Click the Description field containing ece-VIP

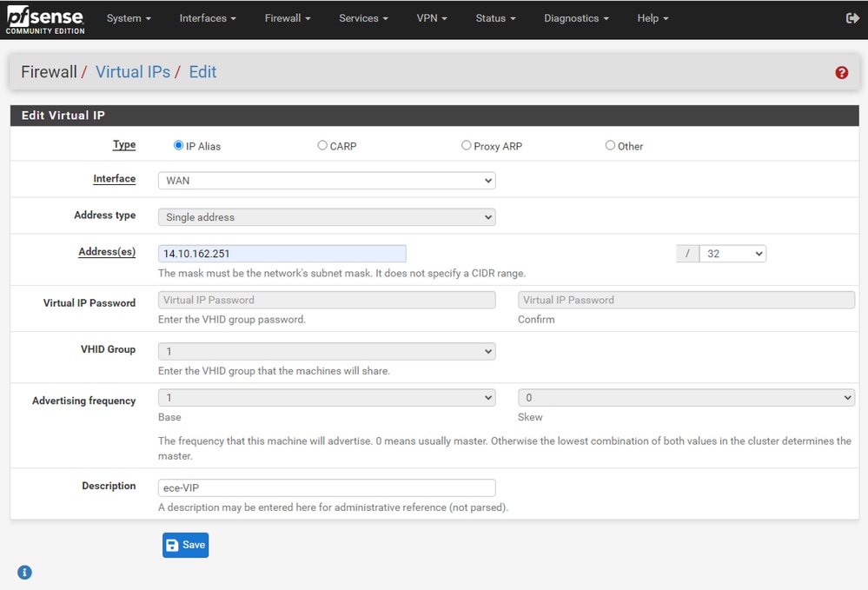coord(327,487)
